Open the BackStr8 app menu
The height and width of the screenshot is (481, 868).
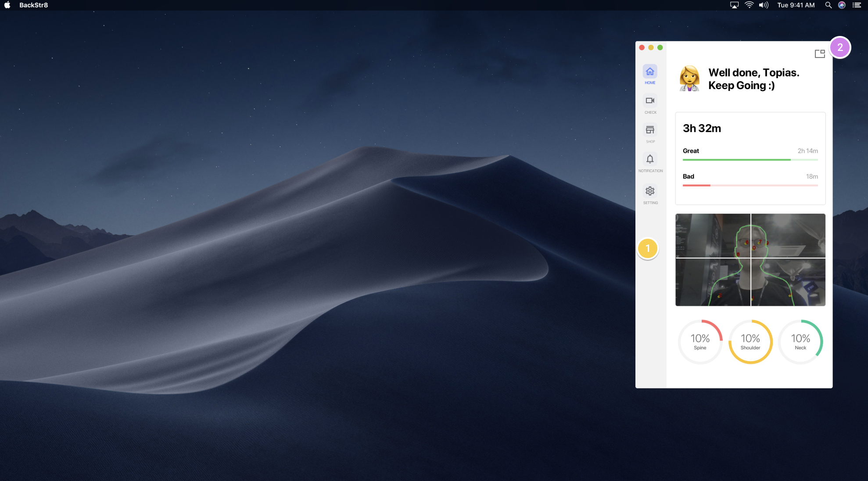(33, 5)
